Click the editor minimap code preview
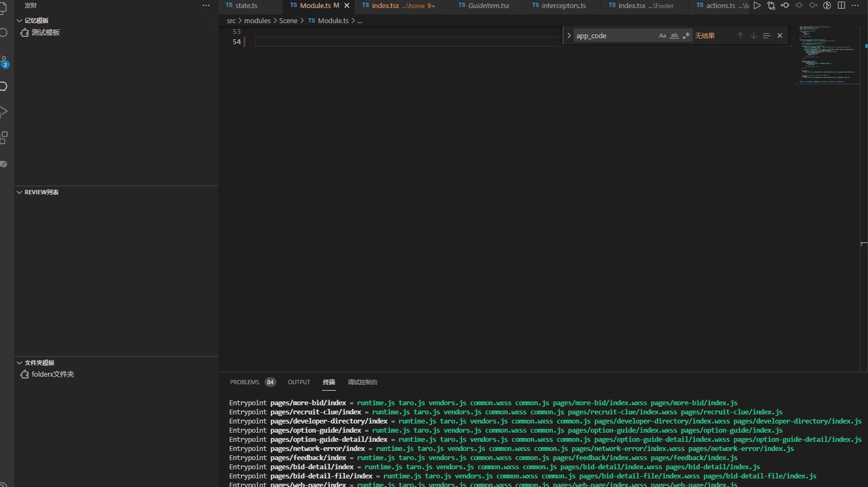The image size is (868, 487). [827, 55]
